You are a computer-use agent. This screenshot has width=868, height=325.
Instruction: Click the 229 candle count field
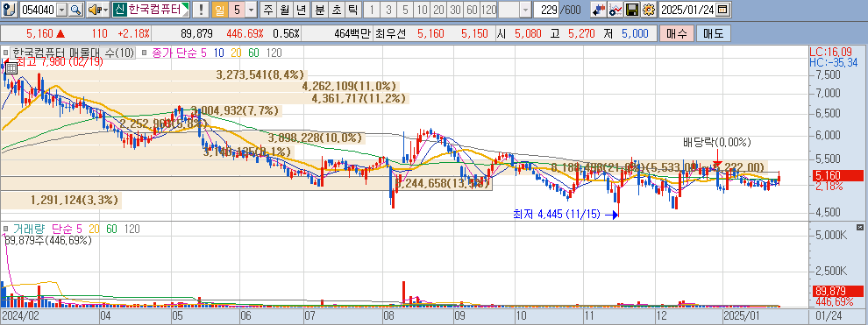[545, 10]
